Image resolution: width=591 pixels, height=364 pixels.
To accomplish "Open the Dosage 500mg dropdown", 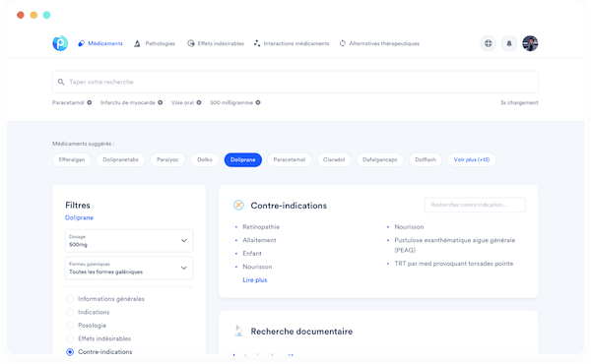I will (x=129, y=240).
